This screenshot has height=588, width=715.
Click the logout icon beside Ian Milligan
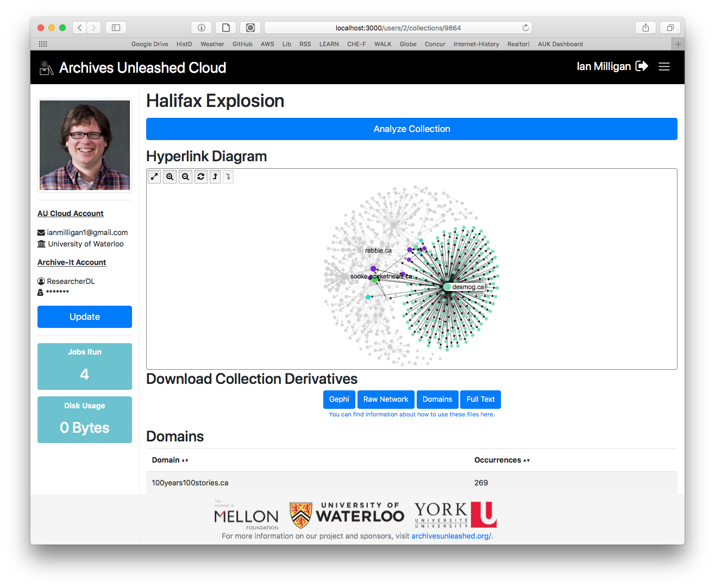(642, 66)
